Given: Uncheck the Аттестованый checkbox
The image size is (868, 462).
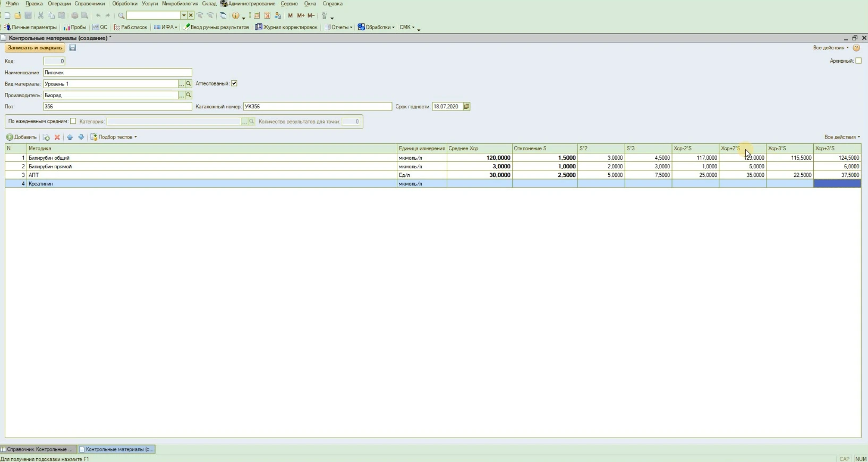Looking at the screenshot, I should pyautogui.click(x=234, y=83).
